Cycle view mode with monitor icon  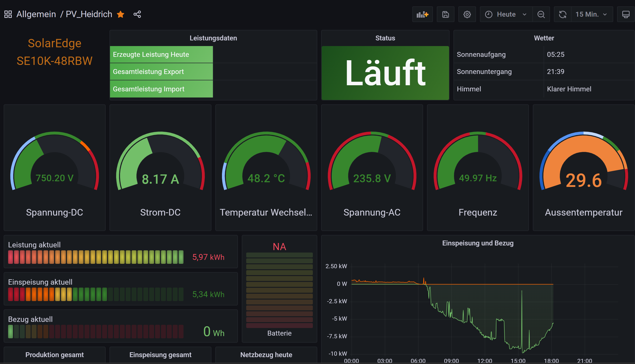click(x=626, y=14)
